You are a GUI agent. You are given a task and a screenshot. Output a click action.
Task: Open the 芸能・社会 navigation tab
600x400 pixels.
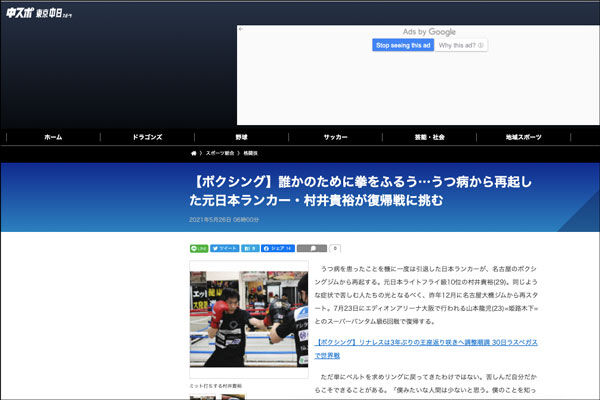430,137
